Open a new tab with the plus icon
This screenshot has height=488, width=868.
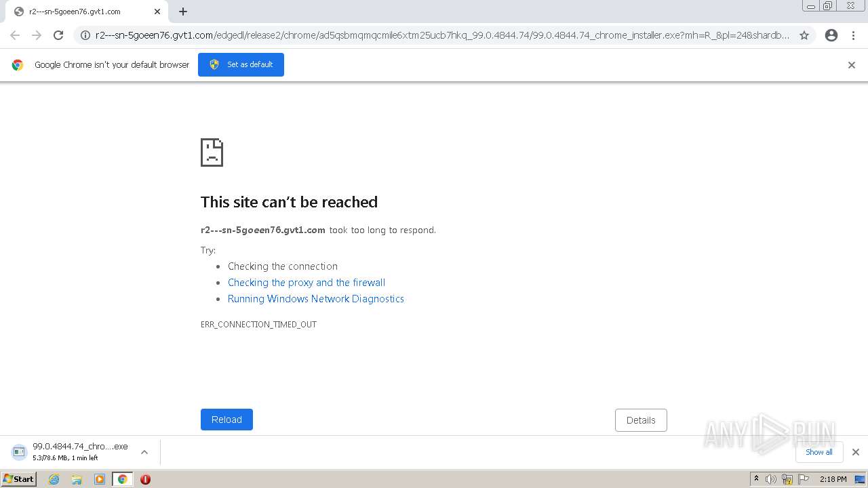tap(183, 12)
